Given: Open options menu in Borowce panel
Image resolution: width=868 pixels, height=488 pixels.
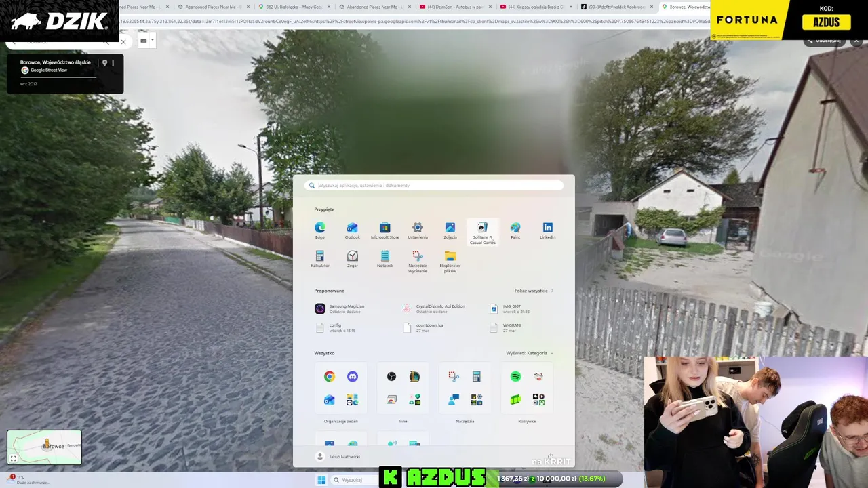Looking at the screenshot, I should pyautogui.click(x=113, y=63).
